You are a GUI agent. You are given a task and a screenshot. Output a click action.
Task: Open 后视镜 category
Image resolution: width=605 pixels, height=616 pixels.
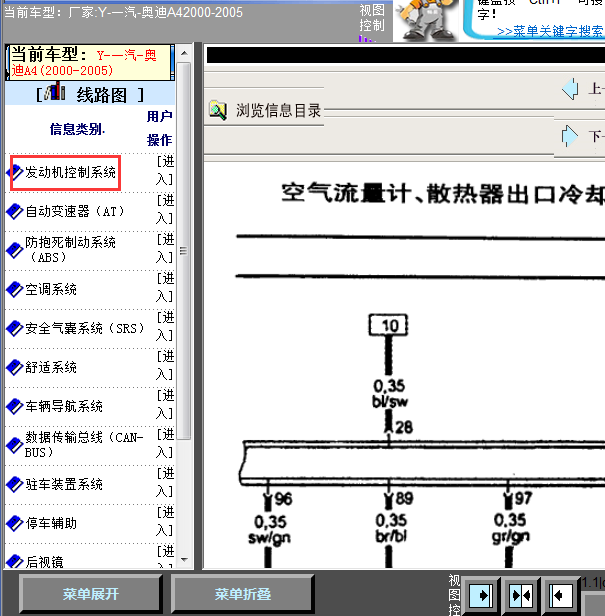(x=44, y=562)
